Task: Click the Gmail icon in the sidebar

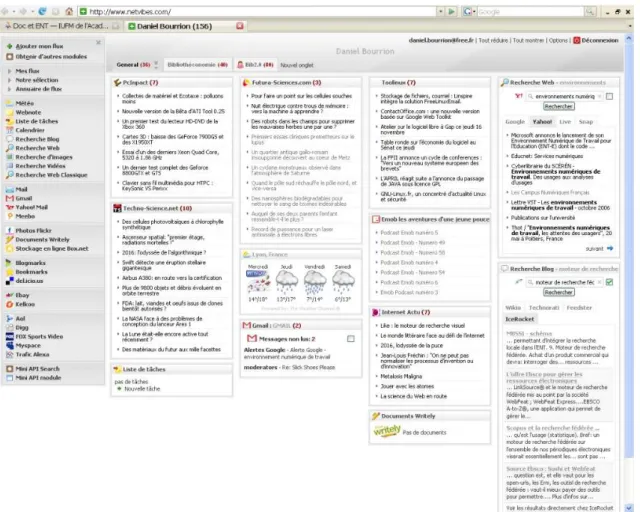Action: pyautogui.click(x=10, y=198)
